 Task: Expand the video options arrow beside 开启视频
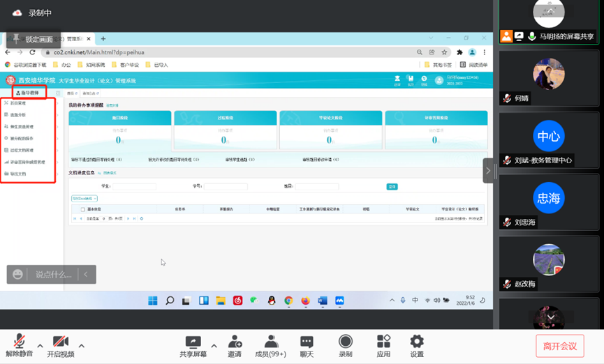pos(82,346)
